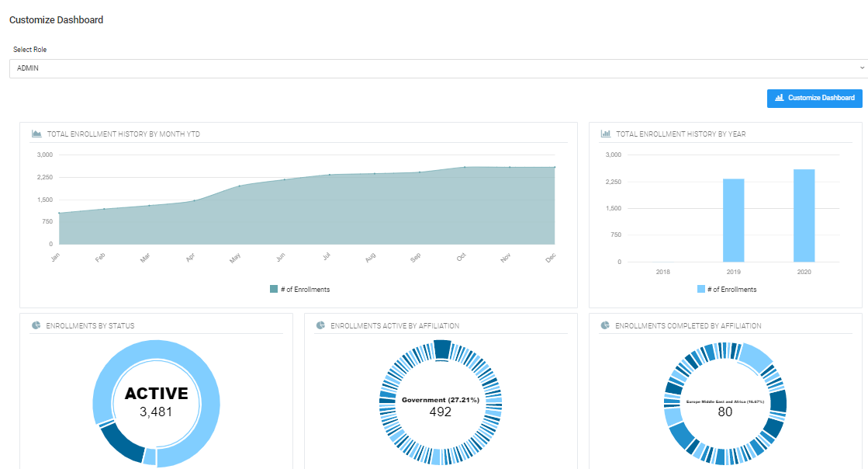
Task: Click the area chart icon on monthly enrollment panel
Action: coord(35,134)
